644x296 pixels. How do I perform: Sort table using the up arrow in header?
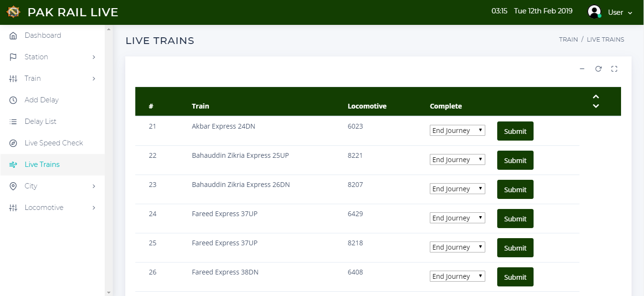(596, 97)
